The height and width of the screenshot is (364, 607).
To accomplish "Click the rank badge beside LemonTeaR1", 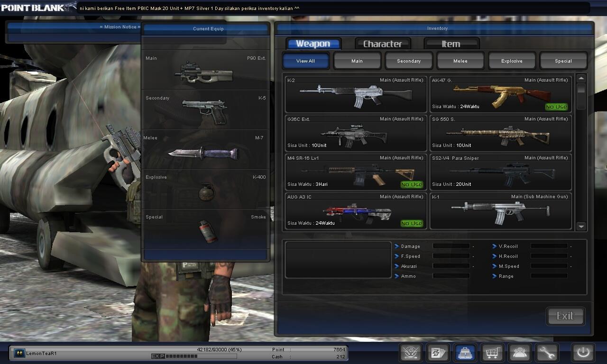I will tap(19, 353).
